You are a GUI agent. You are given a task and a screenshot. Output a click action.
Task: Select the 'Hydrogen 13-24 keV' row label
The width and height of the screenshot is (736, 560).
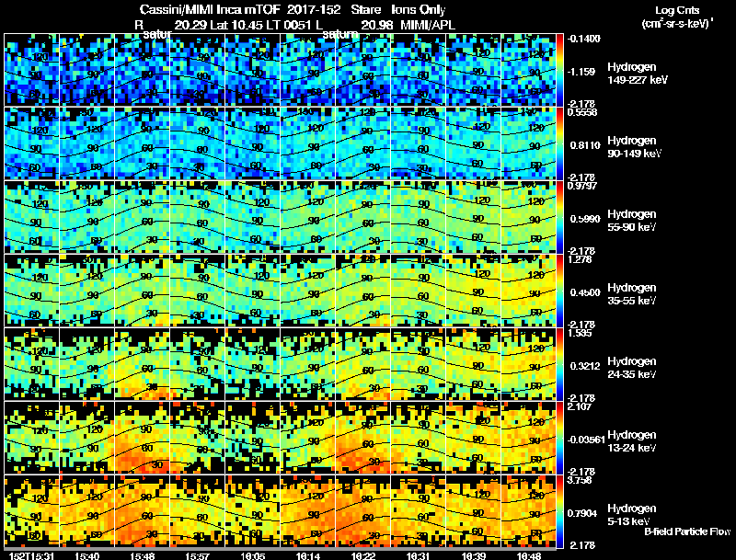pyautogui.click(x=631, y=441)
